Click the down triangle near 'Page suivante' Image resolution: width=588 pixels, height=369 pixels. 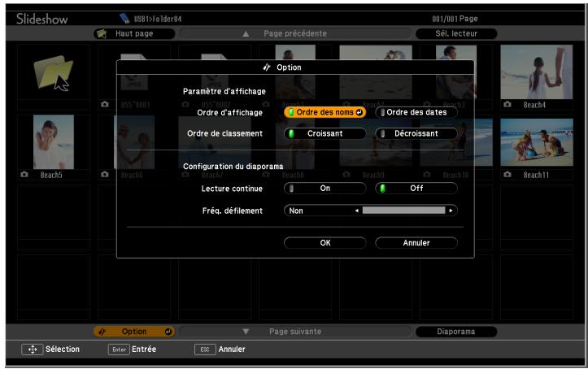click(246, 332)
